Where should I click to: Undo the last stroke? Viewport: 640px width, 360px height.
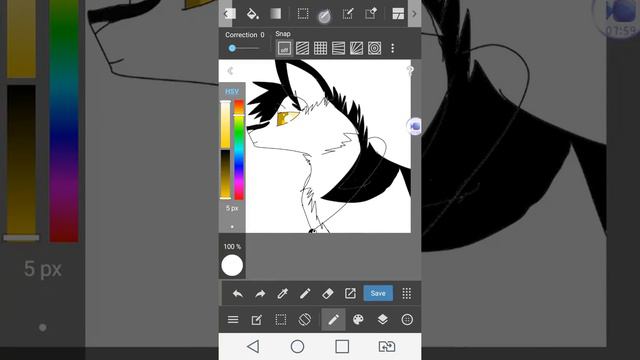pos(238,293)
